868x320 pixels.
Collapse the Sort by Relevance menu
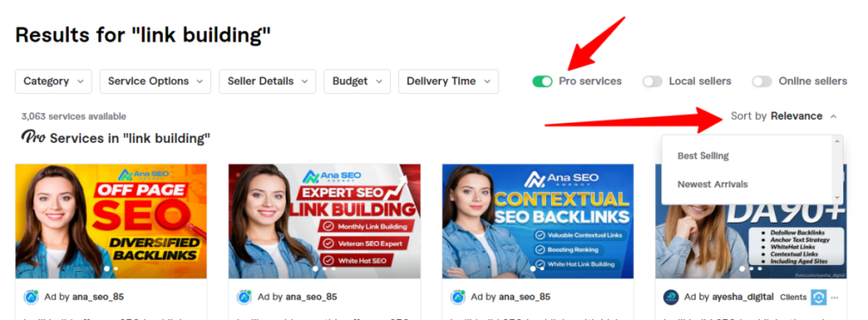pos(784,116)
